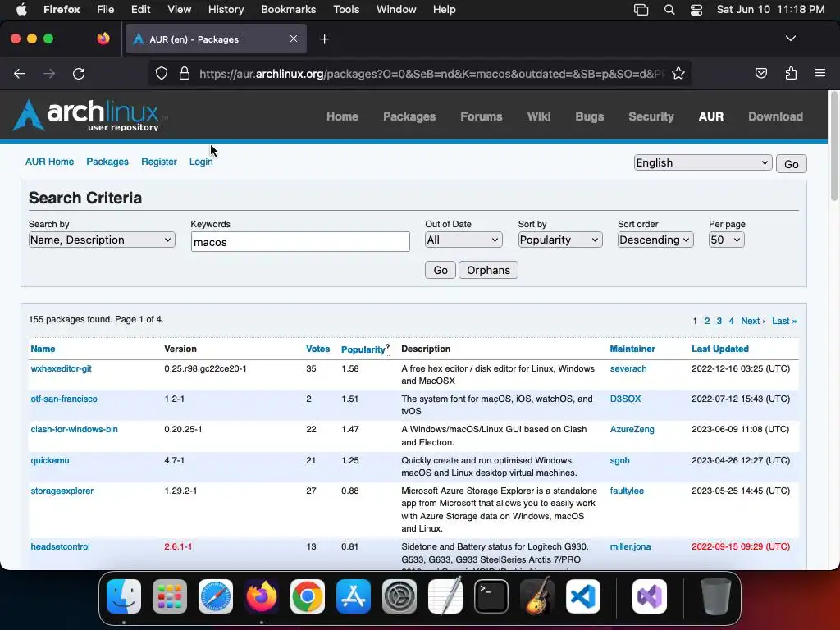This screenshot has width=840, height=630.
Task: Open App Store from the Dock
Action: [x=353, y=596]
